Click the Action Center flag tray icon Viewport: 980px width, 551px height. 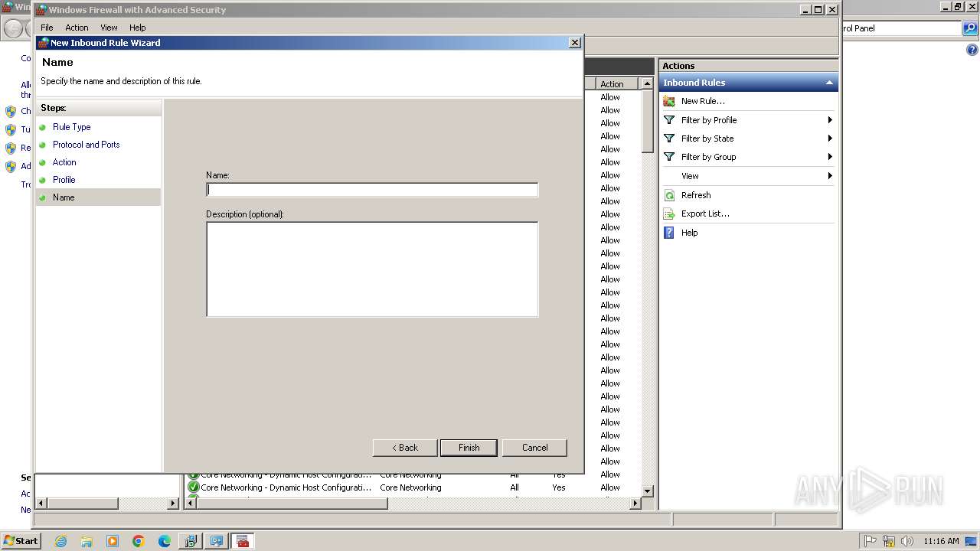(x=871, y=541)
